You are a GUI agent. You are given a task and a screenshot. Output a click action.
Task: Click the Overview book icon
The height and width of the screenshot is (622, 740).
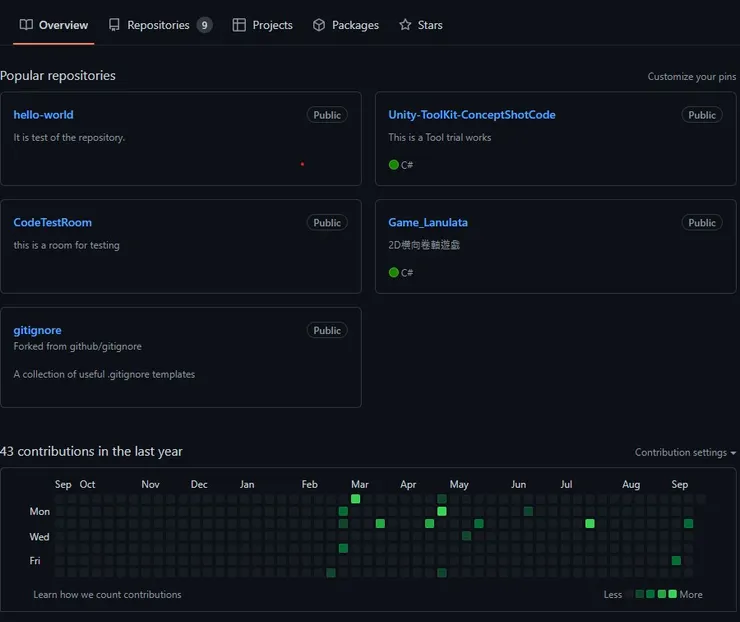point(26,25)
